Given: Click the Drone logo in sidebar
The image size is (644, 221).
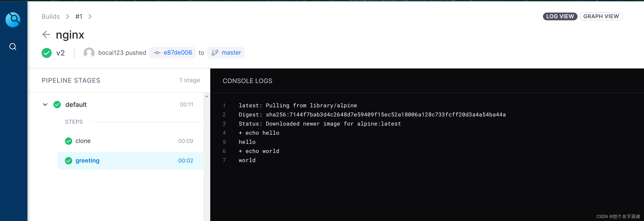Looking at the screenshot, I should pos(13,20).
